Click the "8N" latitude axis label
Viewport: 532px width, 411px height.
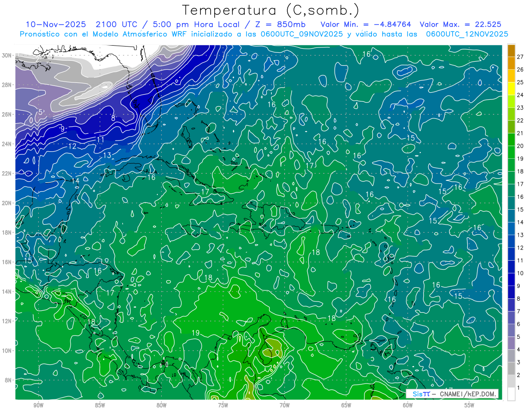click(x=8, y=380)
